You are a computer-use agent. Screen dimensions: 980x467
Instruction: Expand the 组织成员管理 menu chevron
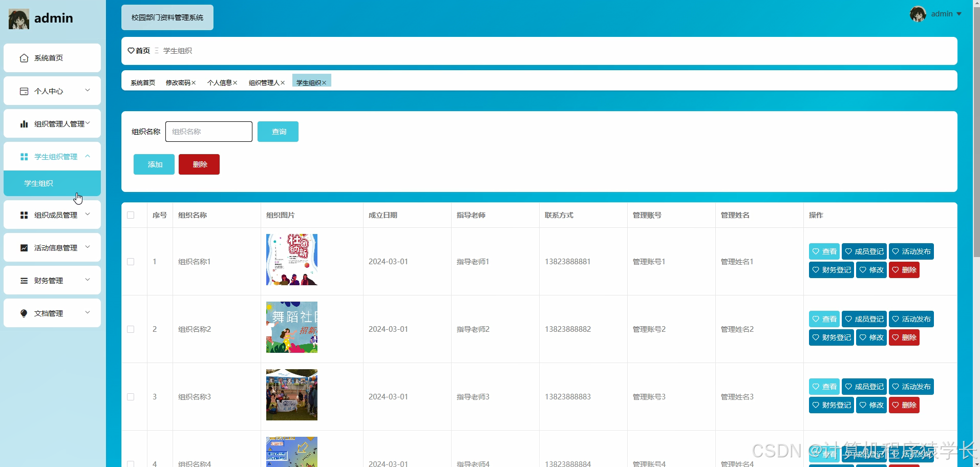[88, 214]
